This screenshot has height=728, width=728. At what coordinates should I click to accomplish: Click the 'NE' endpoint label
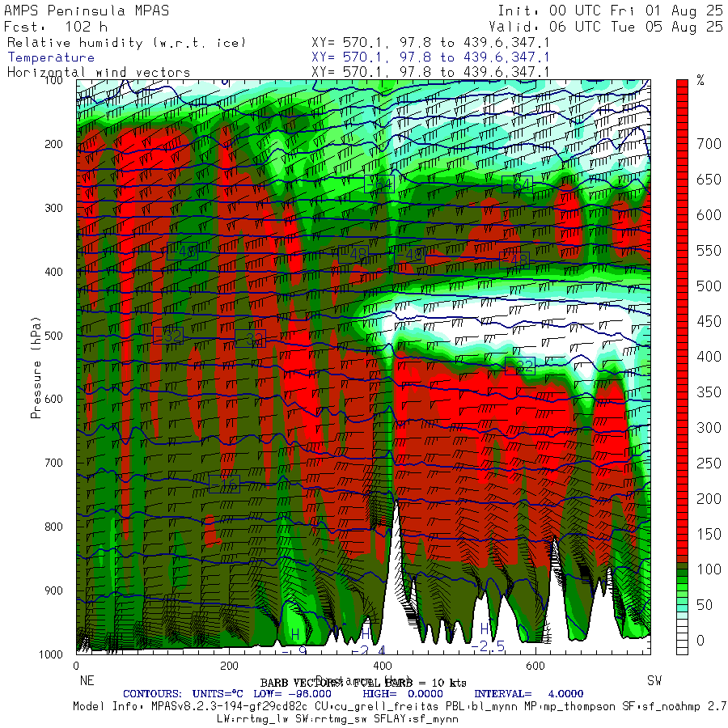click(x=87, y=680)
